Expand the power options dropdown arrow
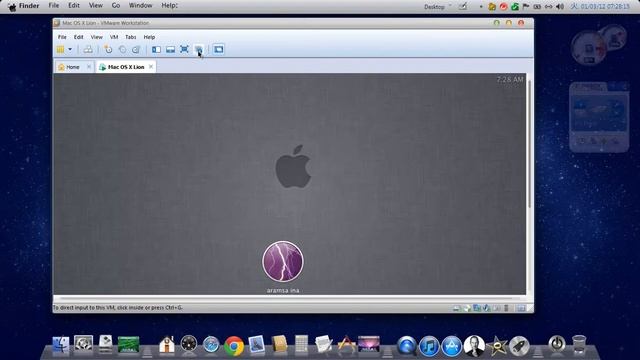 (x=70, y=49)
